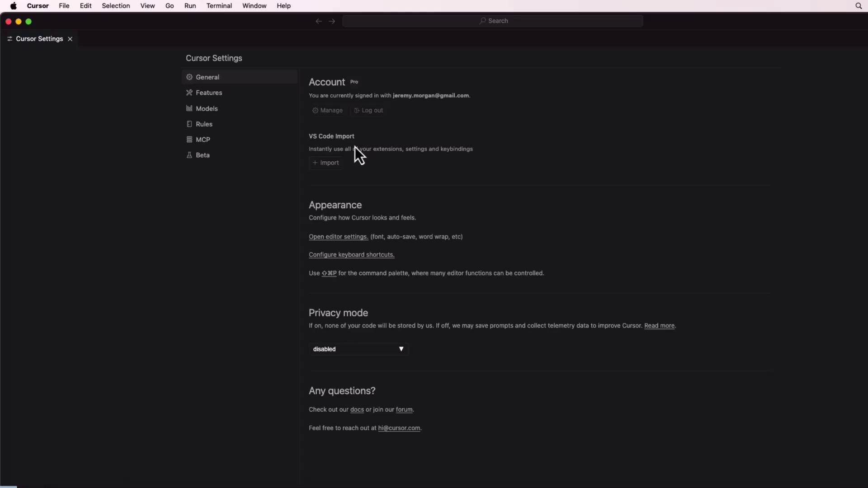
Task: Click the VS Code Import button
Action: point(325,163)
